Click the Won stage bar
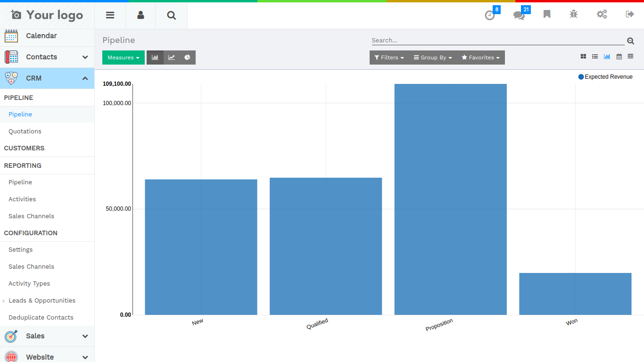Image resolution: width=644 pixels, height=362 pixels. pos(575,294)
